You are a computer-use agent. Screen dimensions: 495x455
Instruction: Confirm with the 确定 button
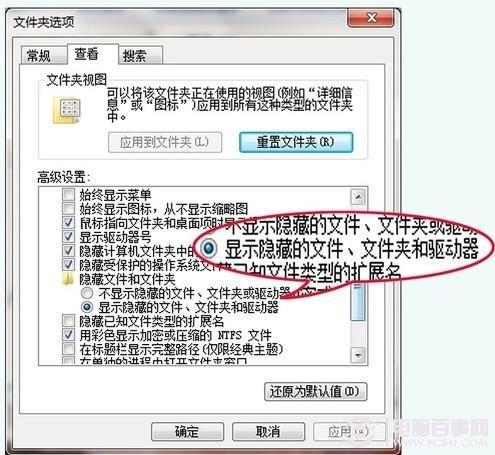click(x=187, y=432)
